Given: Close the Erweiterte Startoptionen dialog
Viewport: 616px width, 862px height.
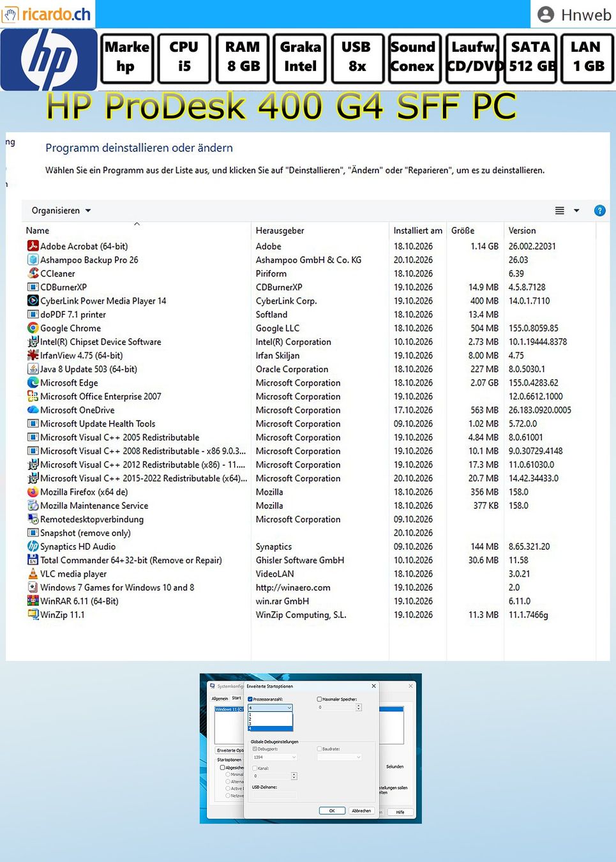Looking at the screenshot, I should (374, 686).
